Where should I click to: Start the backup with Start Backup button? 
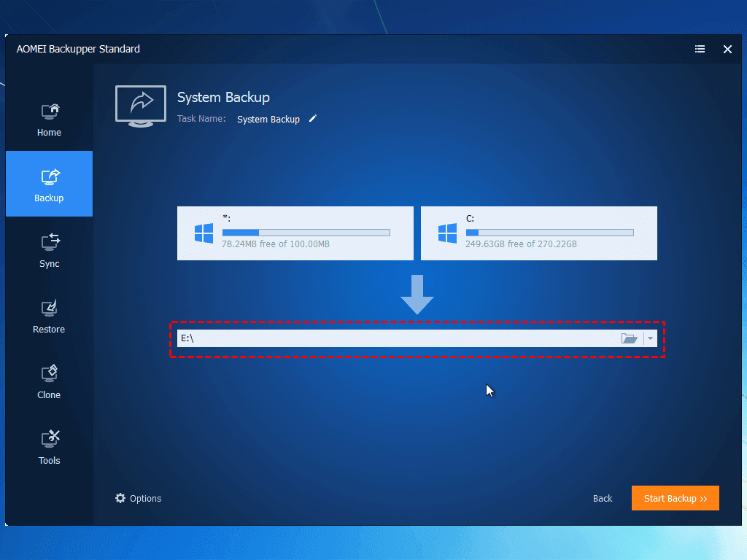675,498
